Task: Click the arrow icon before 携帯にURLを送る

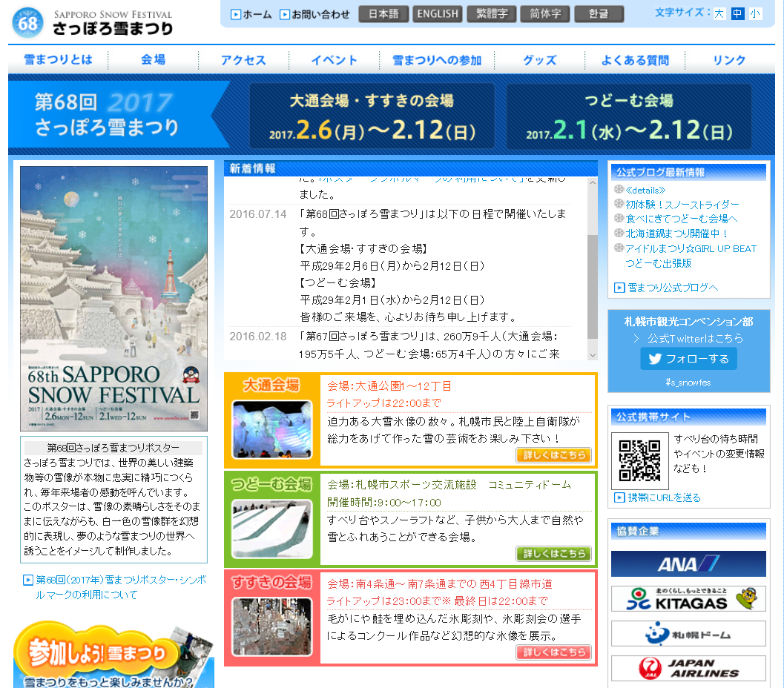Action: coord(619,497)
